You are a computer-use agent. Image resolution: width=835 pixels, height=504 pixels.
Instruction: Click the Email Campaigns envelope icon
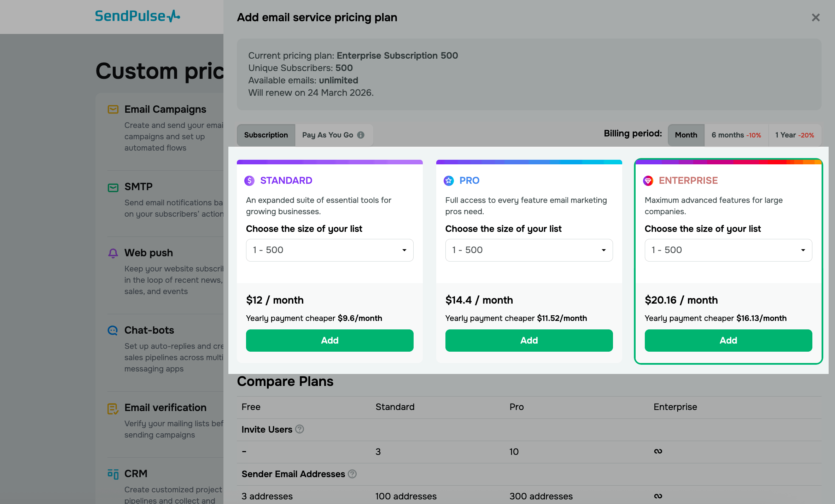click(x=113, y=110)
